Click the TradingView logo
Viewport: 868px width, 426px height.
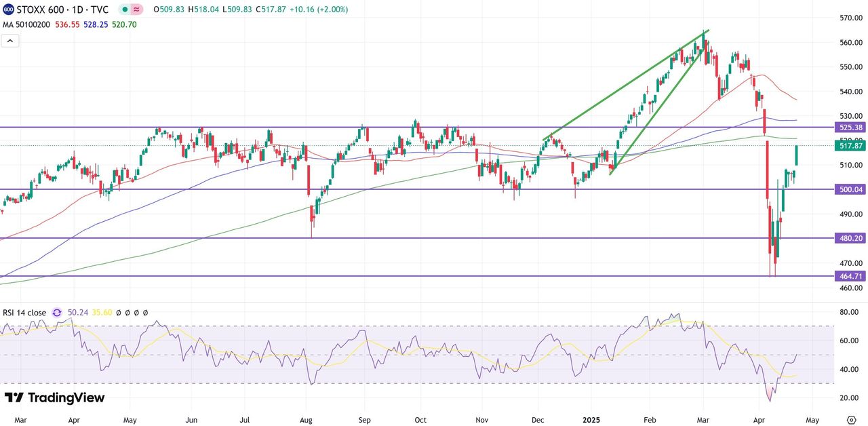[x=54, y=398]
